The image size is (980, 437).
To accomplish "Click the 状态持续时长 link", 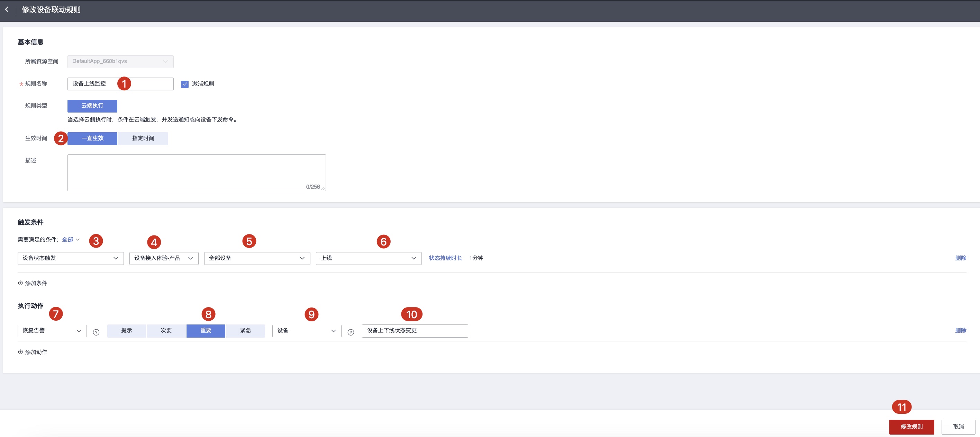I will click(x=445, y=258).
